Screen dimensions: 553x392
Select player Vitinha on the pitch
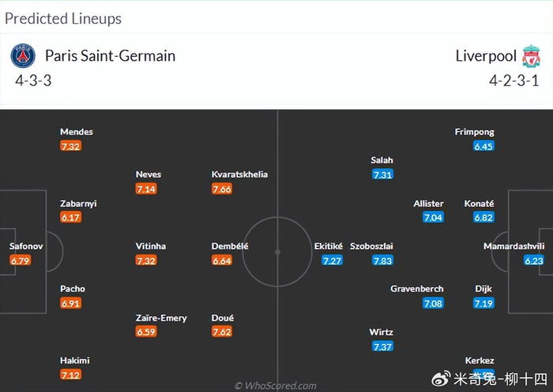(x=151, y=247)
